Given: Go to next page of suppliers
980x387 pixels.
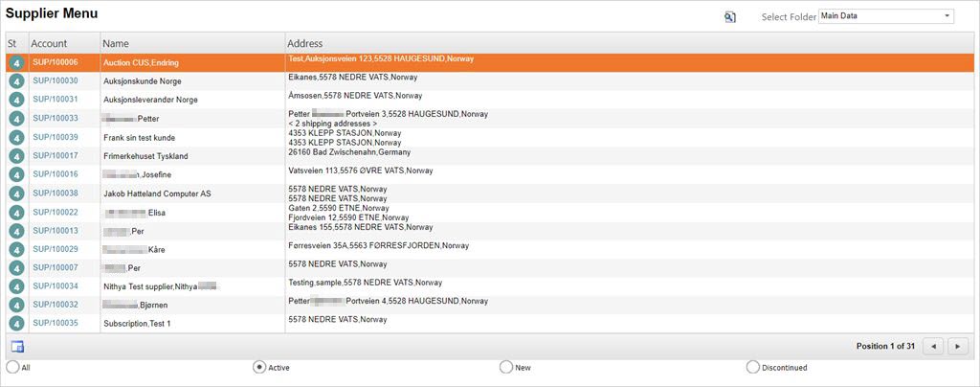Looking at the screenshot, I should 958,346.
